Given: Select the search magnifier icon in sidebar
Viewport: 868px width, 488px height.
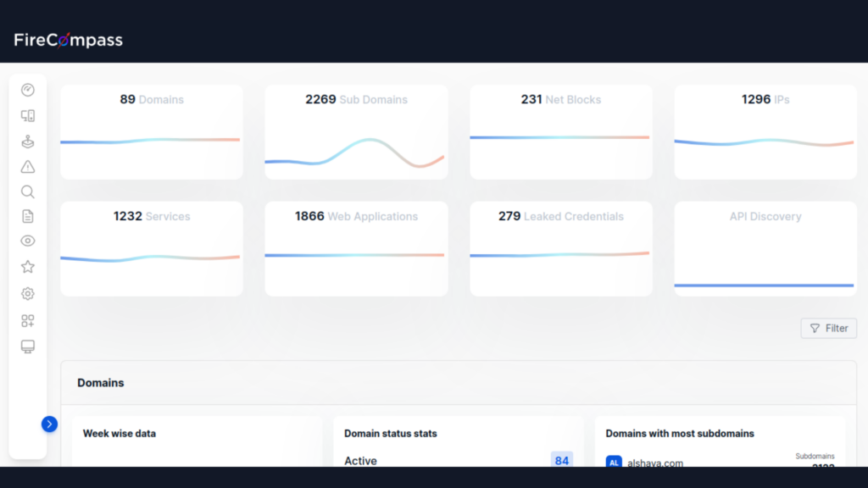Looking at the screenshot, I should click(27, 191).
